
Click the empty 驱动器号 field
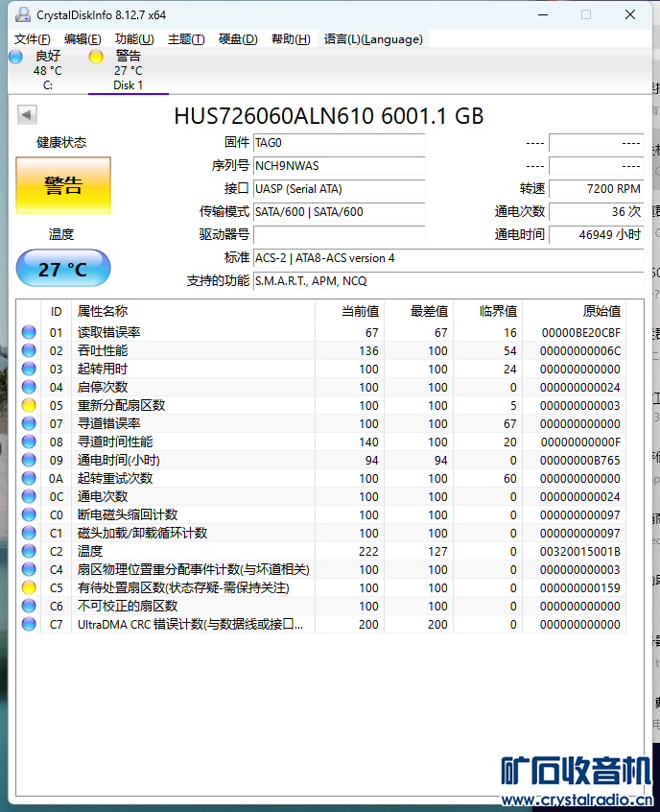(339, 234)
